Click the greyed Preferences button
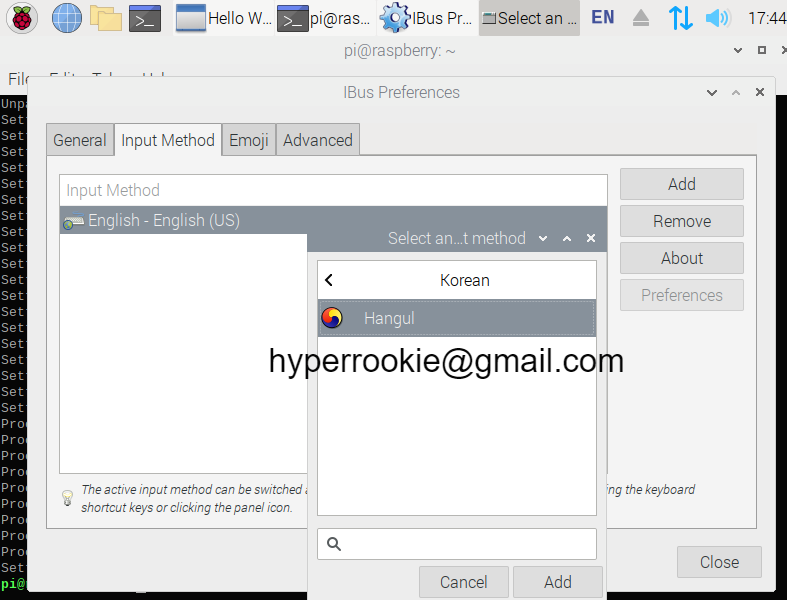Image resolution: width=787 pixels, height=600 pixels. [x=682, y=295]
